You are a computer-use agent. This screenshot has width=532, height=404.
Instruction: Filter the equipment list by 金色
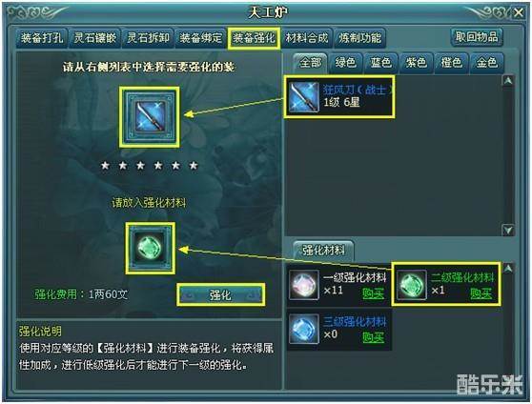point(487,63)
